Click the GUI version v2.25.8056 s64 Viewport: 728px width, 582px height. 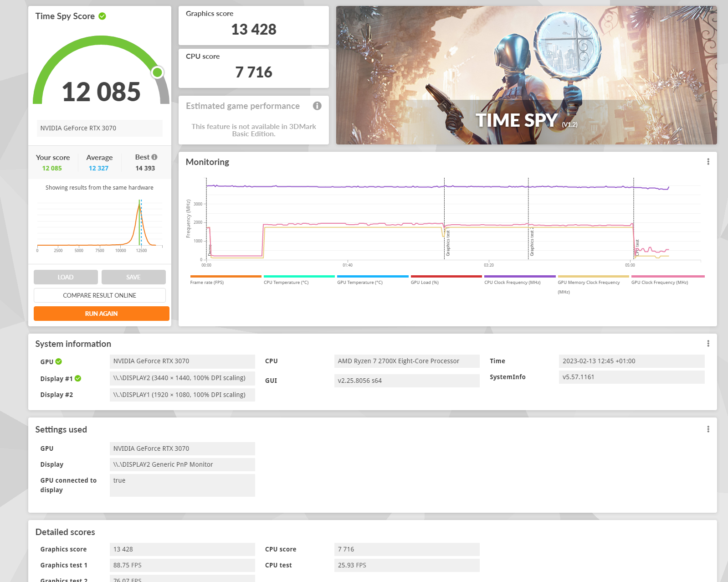407,381
